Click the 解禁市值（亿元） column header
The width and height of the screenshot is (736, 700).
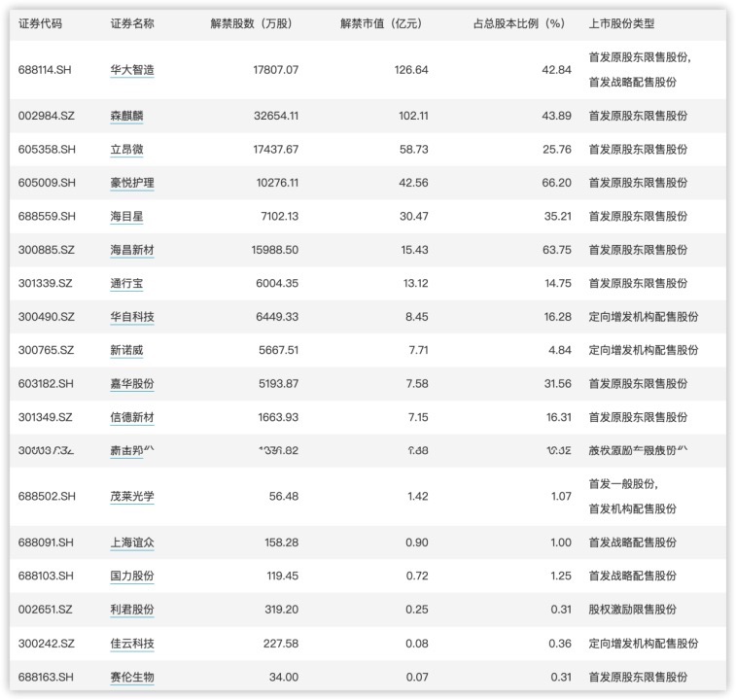click(x=384, y=23)
